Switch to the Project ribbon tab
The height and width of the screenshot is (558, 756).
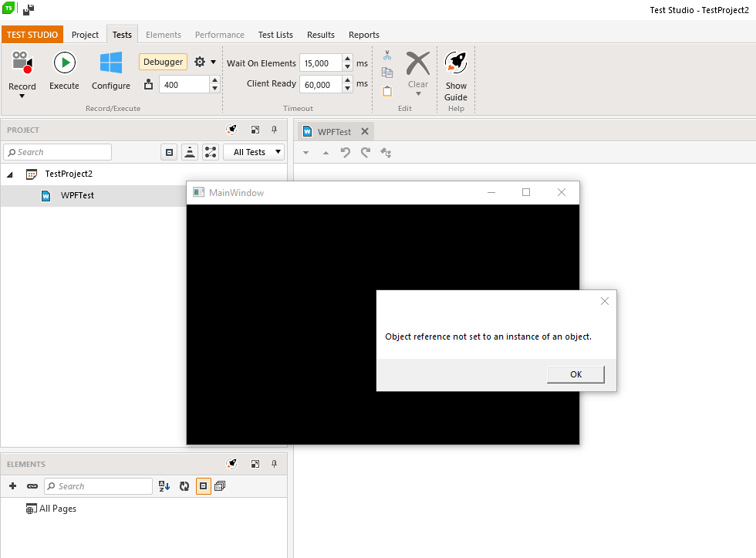85,35
